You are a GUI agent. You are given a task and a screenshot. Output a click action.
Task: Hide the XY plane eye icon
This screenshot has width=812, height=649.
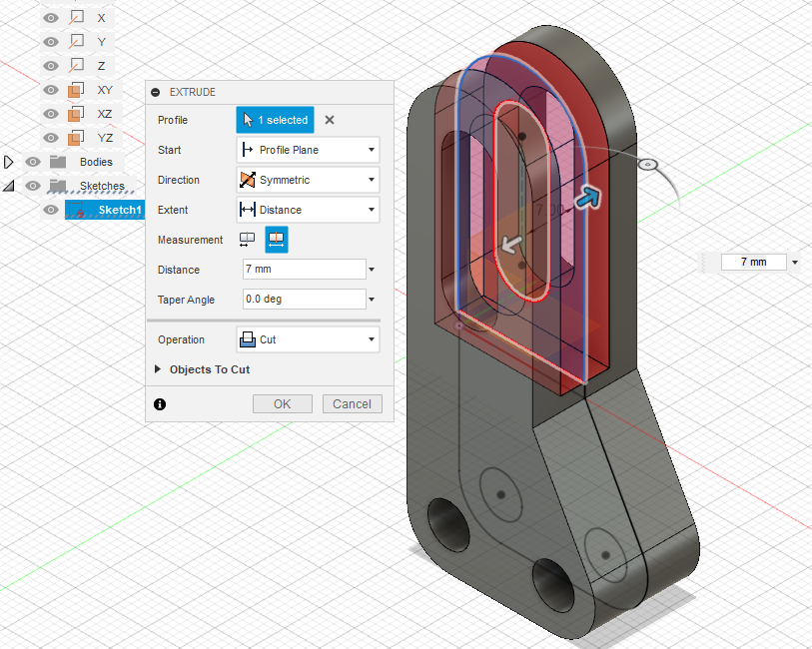point(51,90)
